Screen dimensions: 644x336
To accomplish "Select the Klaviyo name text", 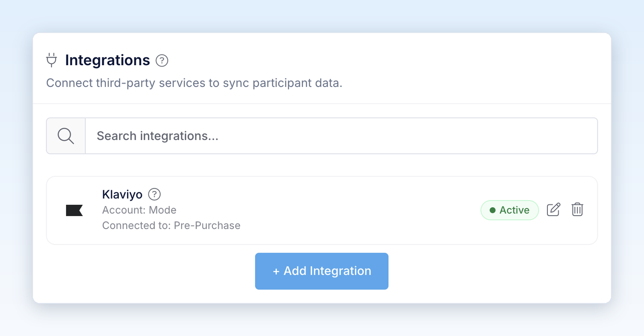I will [x=122, y=194].
